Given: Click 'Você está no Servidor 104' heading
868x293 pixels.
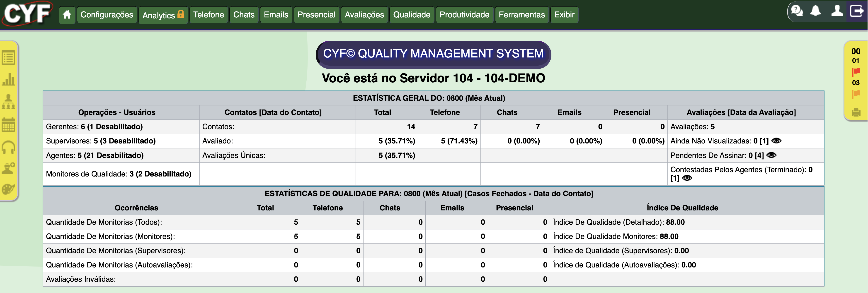Looking at the screenshot, I should (x=433, y=78).
